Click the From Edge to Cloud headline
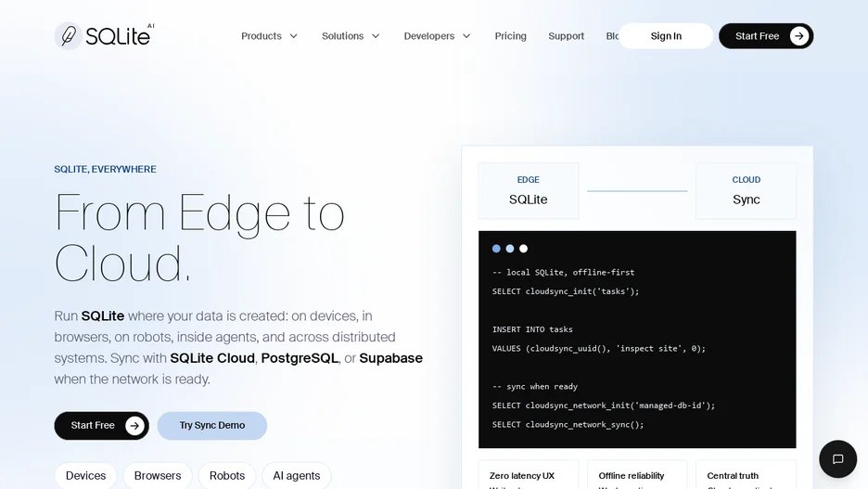This screenshot has width=868, height=489. [199, 237]
